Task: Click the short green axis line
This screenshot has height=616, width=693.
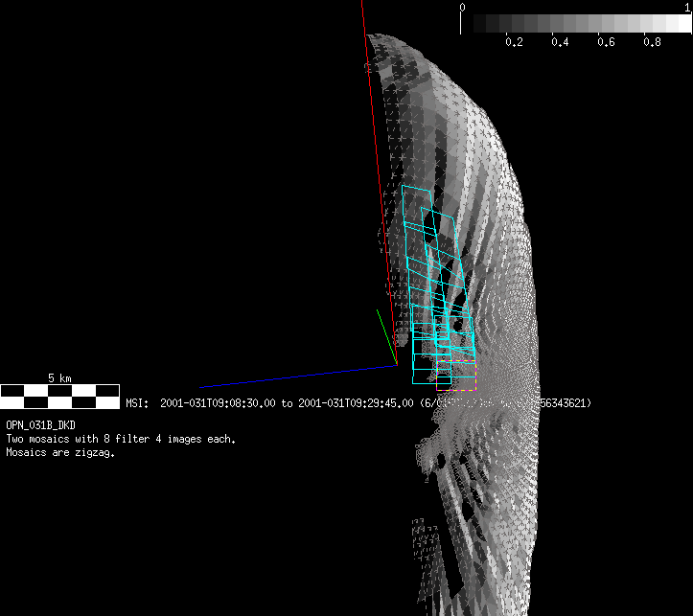Action: [385, 335]
